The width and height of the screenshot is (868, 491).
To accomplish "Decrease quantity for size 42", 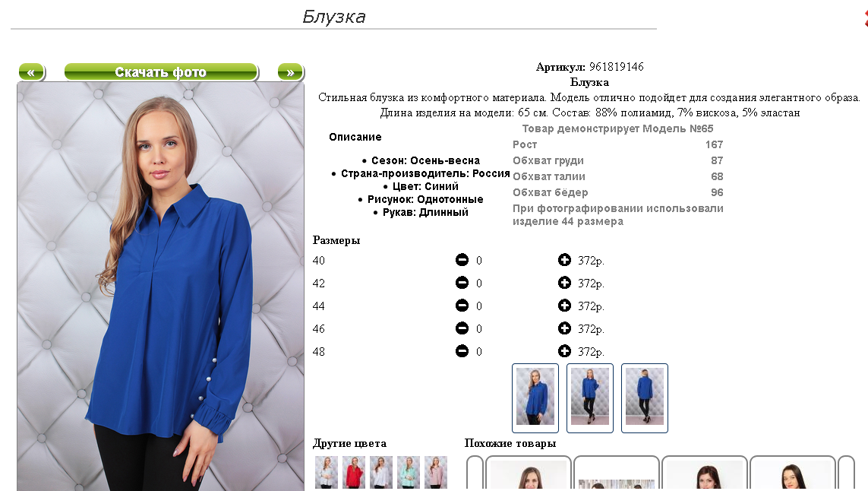I will [462, 283].
